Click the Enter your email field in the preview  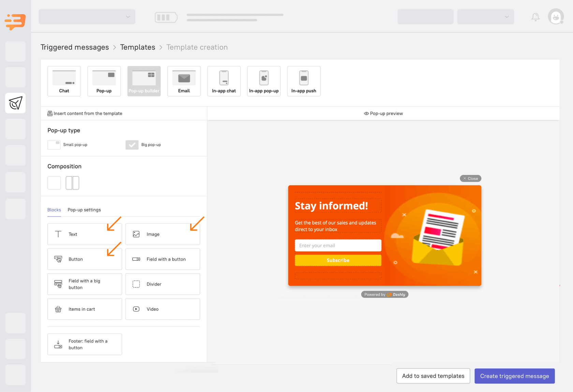click(x=338, y=245)
